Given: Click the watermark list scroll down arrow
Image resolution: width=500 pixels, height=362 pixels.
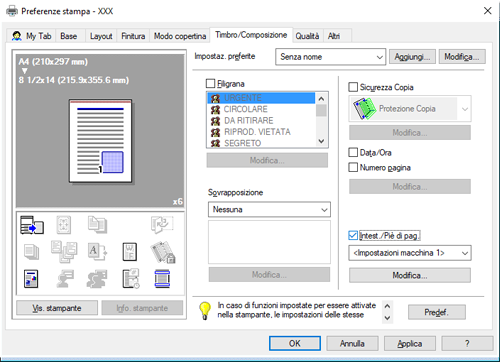Looking at the screenshot, I should point(321,141).
